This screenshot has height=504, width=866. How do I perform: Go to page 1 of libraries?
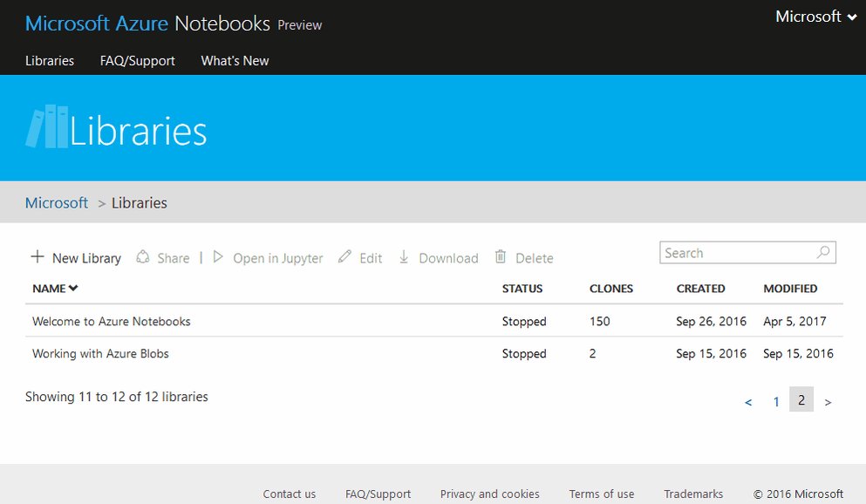coord(776,401)
